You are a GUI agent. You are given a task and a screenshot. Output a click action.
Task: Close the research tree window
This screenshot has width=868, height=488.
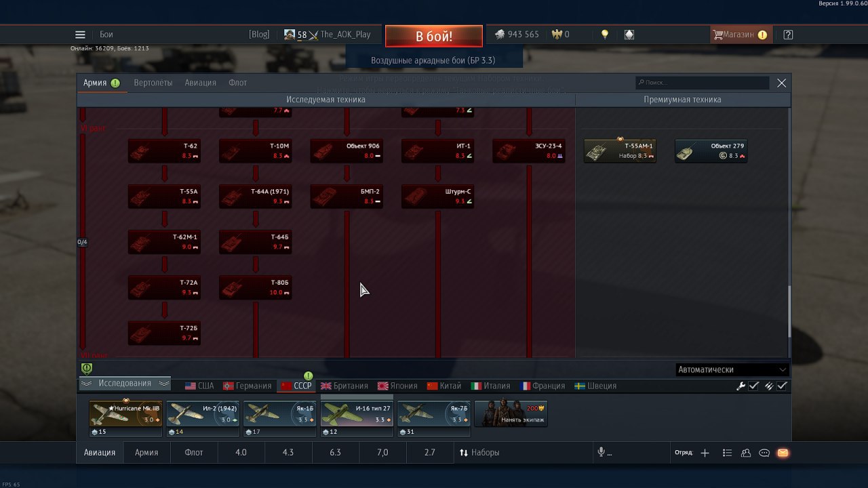(782, 83)
